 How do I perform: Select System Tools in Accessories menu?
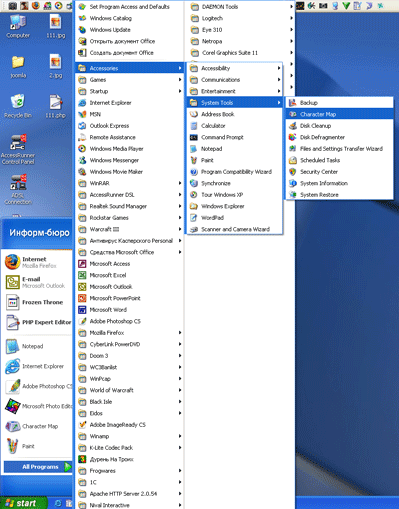(x=235, y=103)
